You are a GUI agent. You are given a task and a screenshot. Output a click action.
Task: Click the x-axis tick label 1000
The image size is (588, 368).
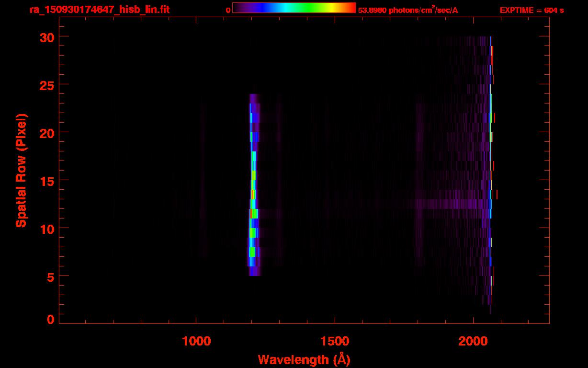point(196,341)
